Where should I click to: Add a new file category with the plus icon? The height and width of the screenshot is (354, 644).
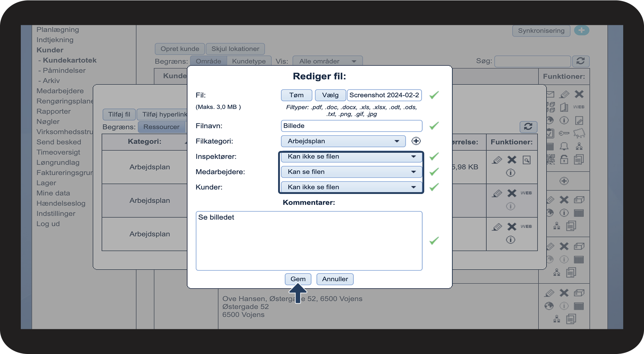[416, 141]
